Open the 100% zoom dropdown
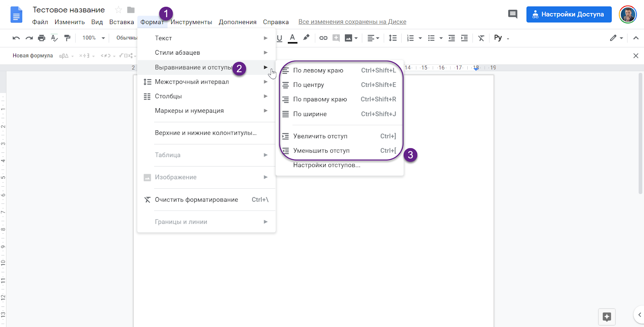The width and height of the screenshot is (644, 327). click(93, 38)
